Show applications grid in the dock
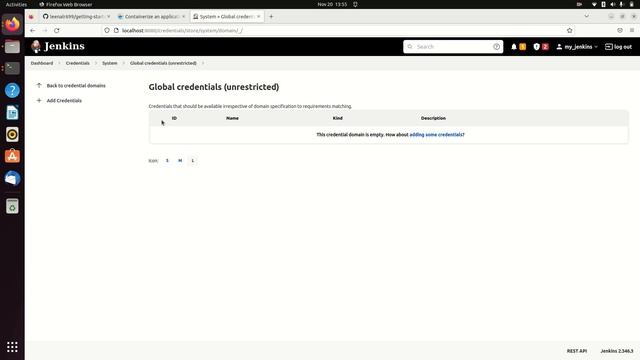This screenshot has height=360, width=640. (x=12, y=347)
